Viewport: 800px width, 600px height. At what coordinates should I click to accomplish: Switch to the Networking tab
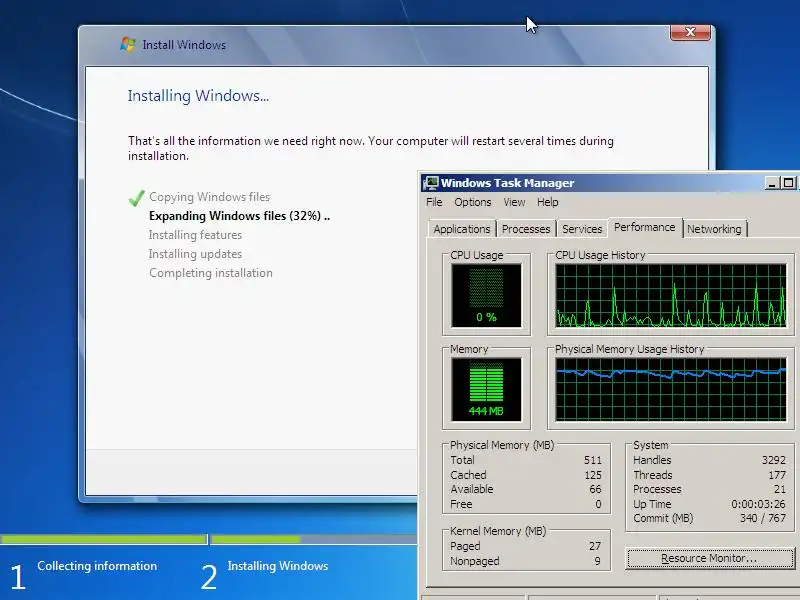tap(714, 229)
